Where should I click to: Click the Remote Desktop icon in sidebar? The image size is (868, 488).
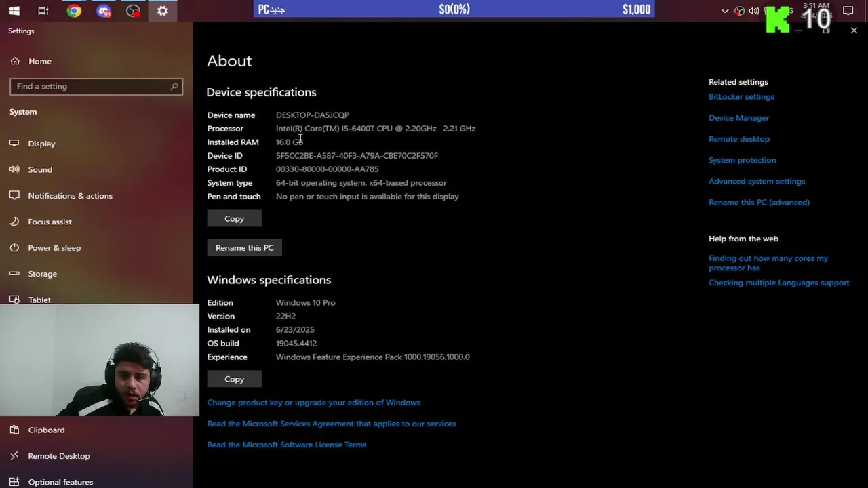coord(14,456)
